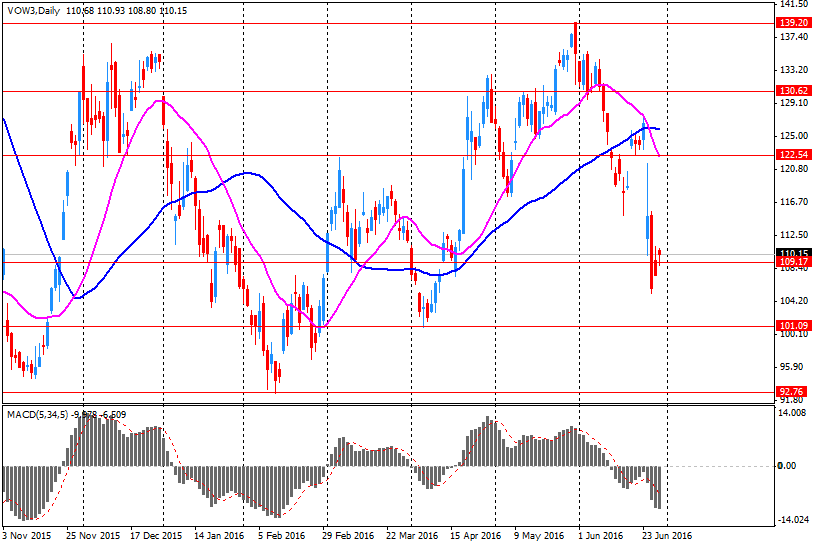
Task: Click the black 110.15 current price label
Action: (x=794, y=253)
